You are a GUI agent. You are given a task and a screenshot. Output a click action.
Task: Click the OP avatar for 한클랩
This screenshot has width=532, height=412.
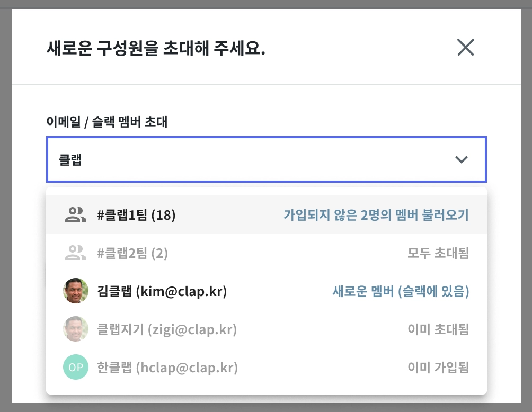pos(76,368)
